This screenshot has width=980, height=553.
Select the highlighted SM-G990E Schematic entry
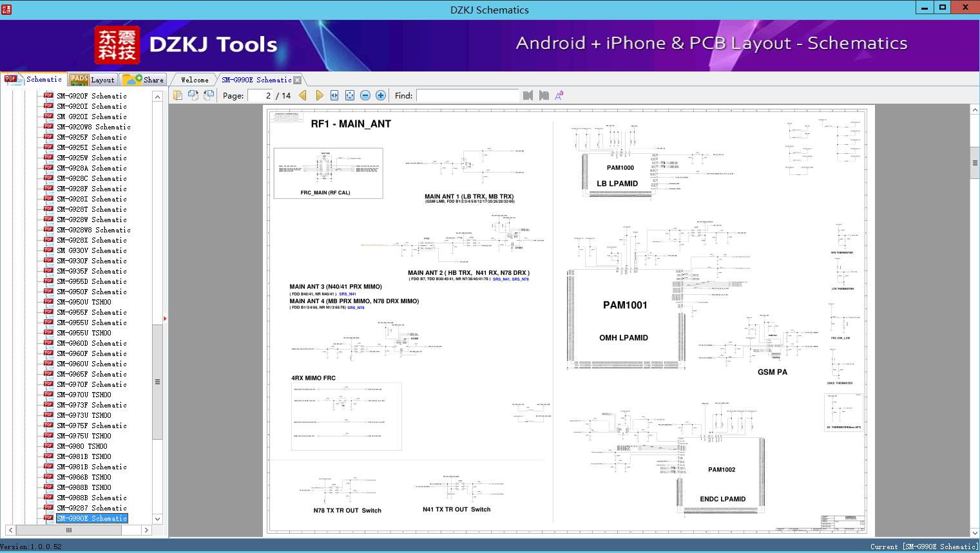[x=91, y=518]
